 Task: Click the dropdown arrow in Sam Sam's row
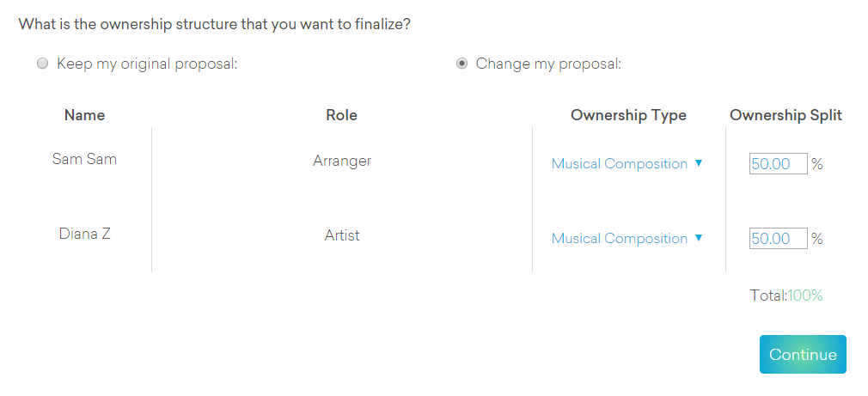coord(699,163)
